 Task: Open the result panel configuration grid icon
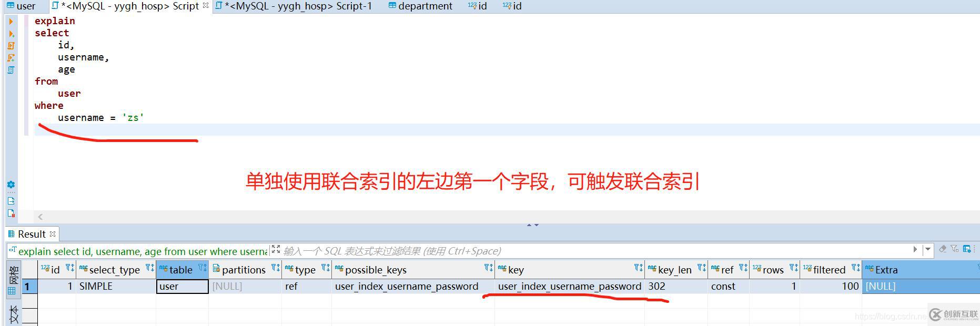pyautogui.click(x=967, y=249)
